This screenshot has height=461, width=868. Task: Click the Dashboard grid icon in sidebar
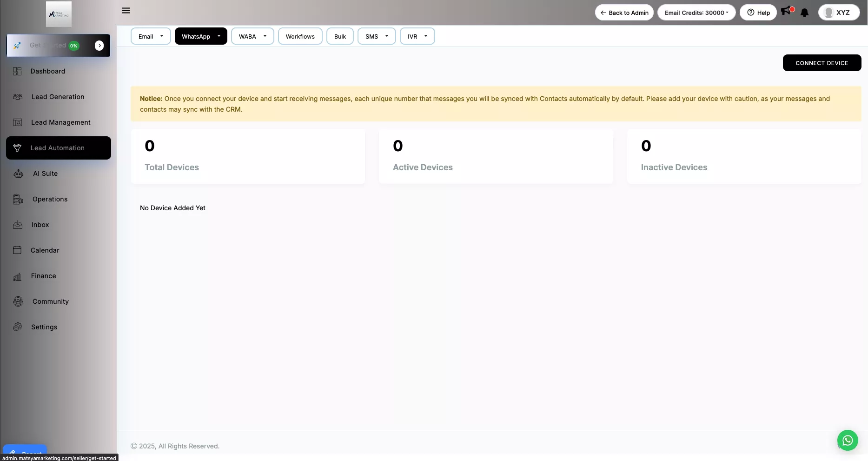(x=17, y=71)
